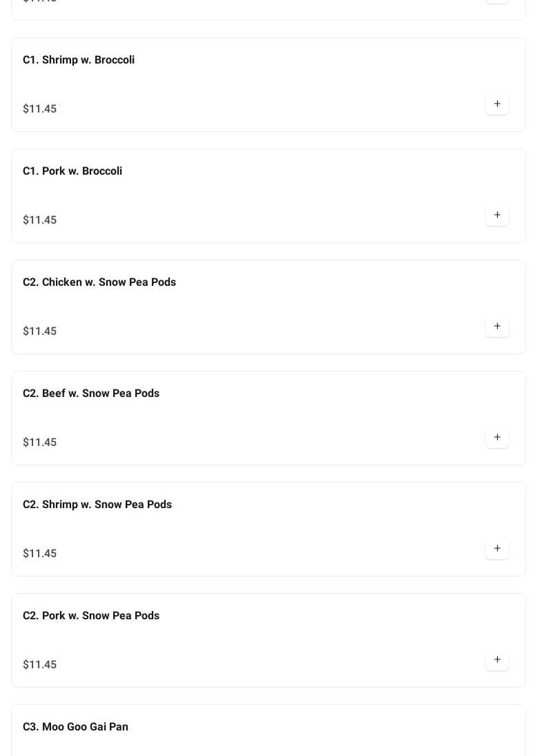This screenshot has height=756, width=537.
Task: Click the price under C2. Pork w. Snow Pea Pods
Action: 40,665
